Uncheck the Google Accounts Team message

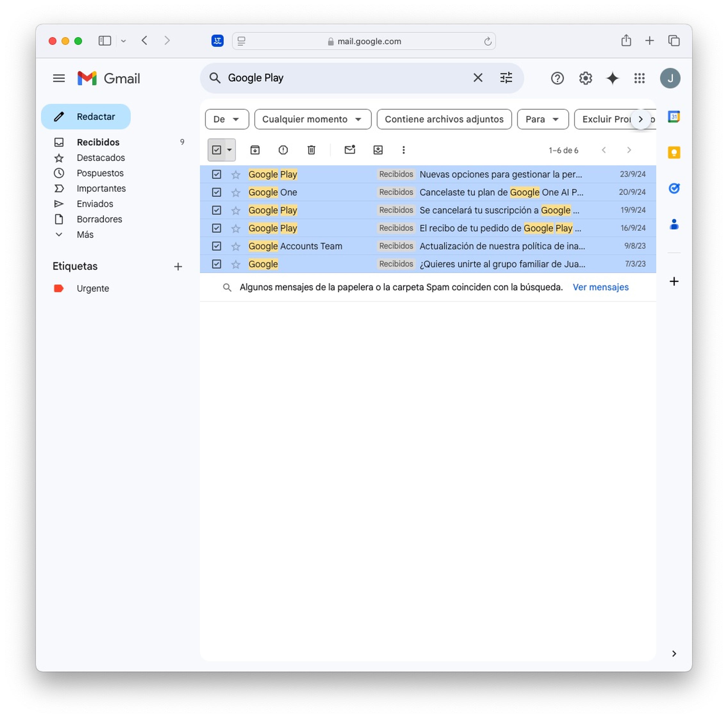[216, 246]
